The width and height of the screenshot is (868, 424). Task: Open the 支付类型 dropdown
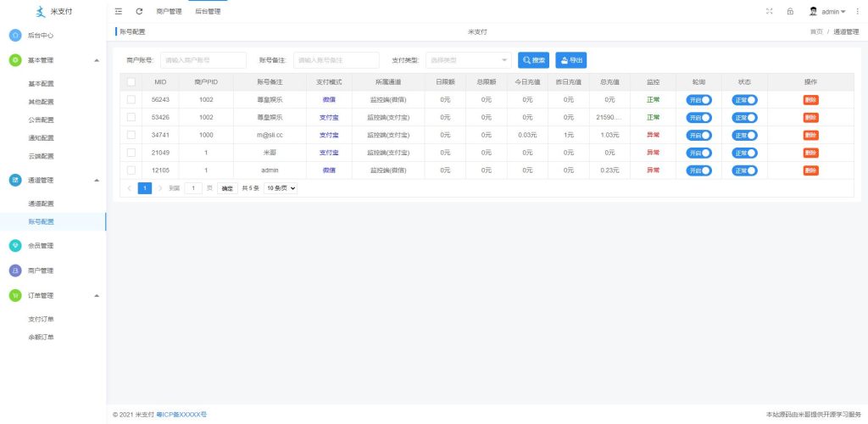click(x=468, y=60)
